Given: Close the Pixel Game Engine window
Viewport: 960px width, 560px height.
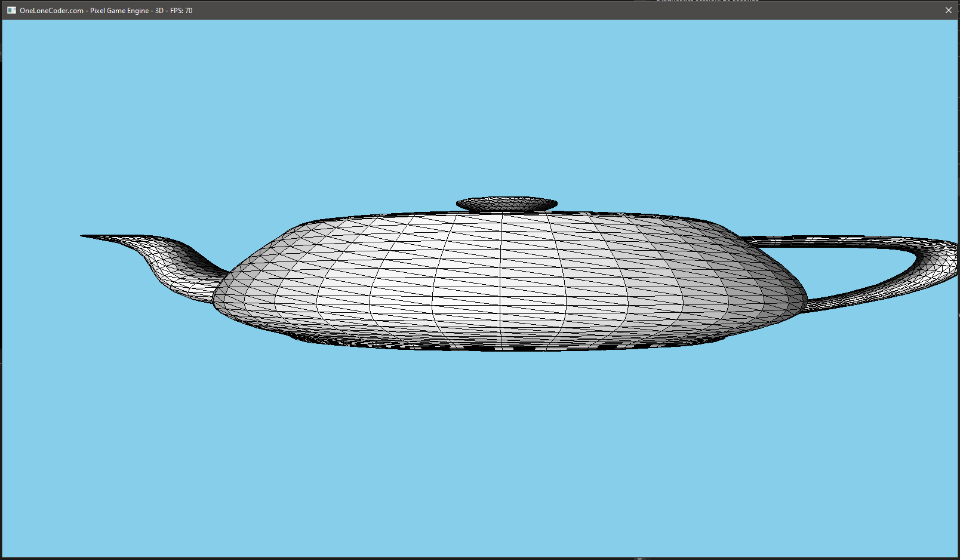Looking at the screenshot, I should coord(949,10).
